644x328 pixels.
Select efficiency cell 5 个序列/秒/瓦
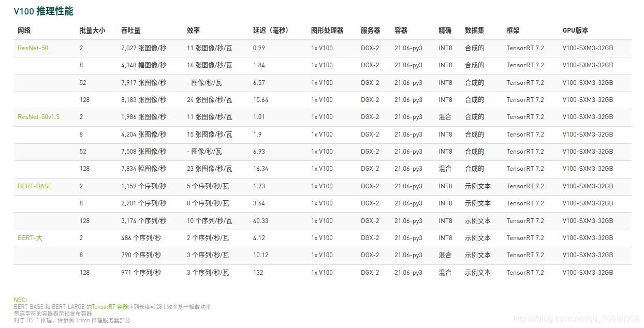tap(208, 186)
